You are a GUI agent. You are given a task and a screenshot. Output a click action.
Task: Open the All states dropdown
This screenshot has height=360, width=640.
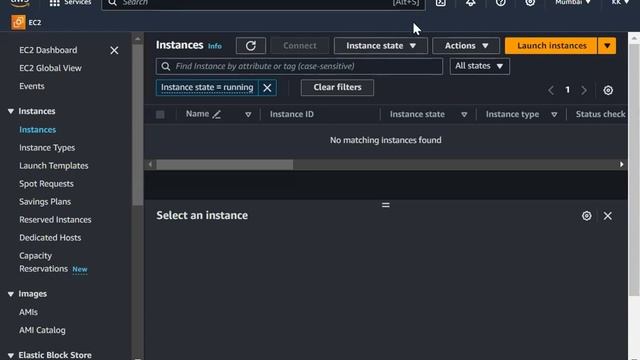coord(480,66)
